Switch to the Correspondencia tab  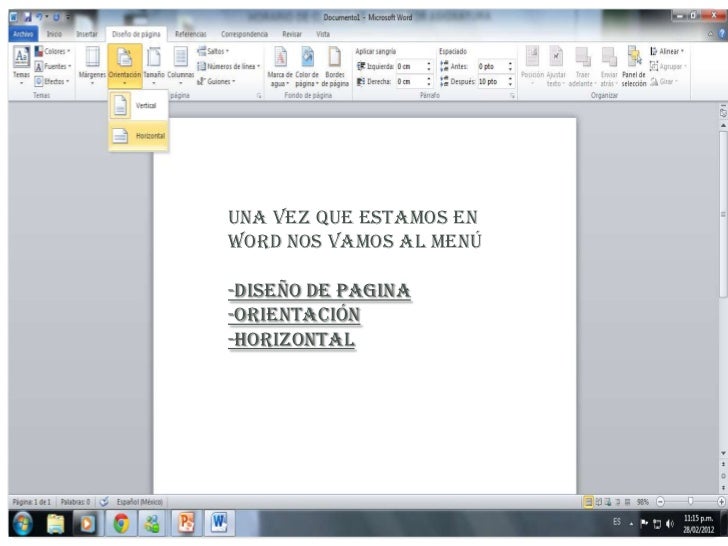click(x=244, y=34)
